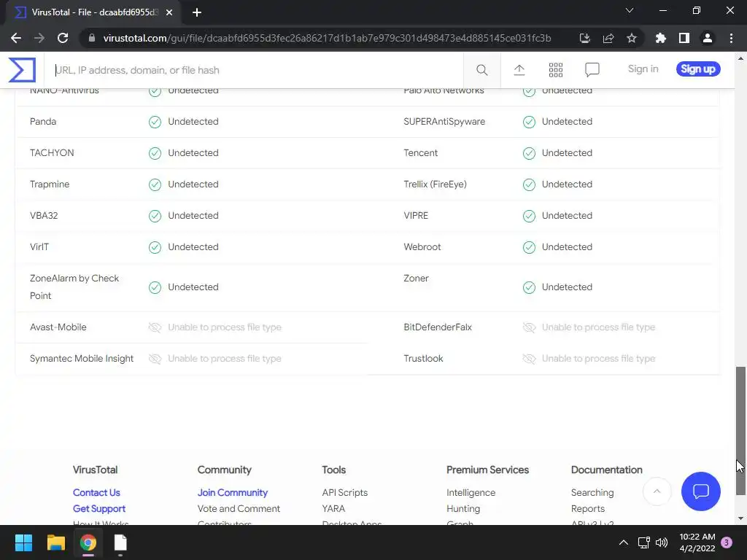Open a new browser tab
The image size is (747, 560).
point(197,12)
